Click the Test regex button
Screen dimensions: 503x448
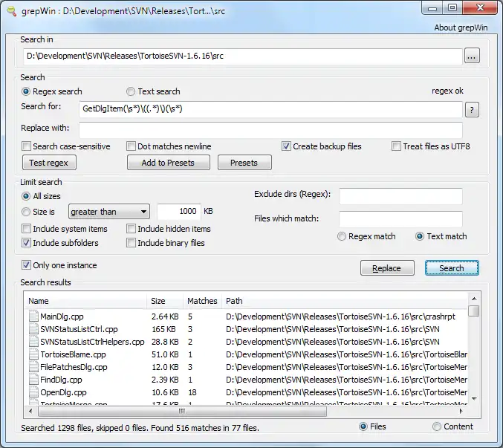pyautogui.click(x=49, y=163)
